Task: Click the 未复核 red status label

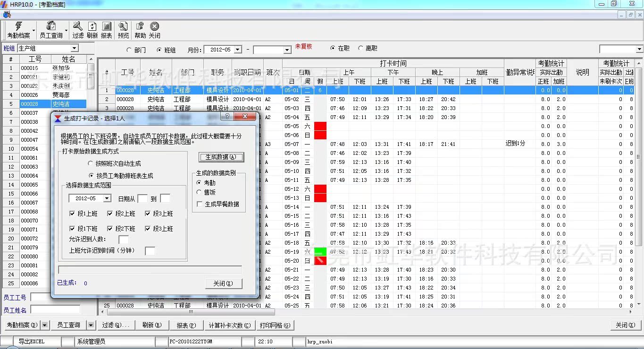Action: click(303, 47)
